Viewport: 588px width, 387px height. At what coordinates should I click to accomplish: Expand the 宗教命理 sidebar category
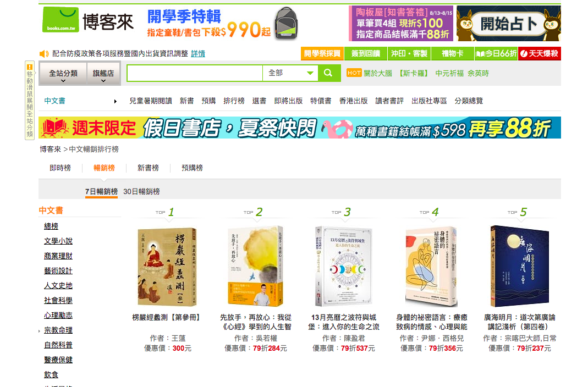pyautogui.click(x=58, y=330)
